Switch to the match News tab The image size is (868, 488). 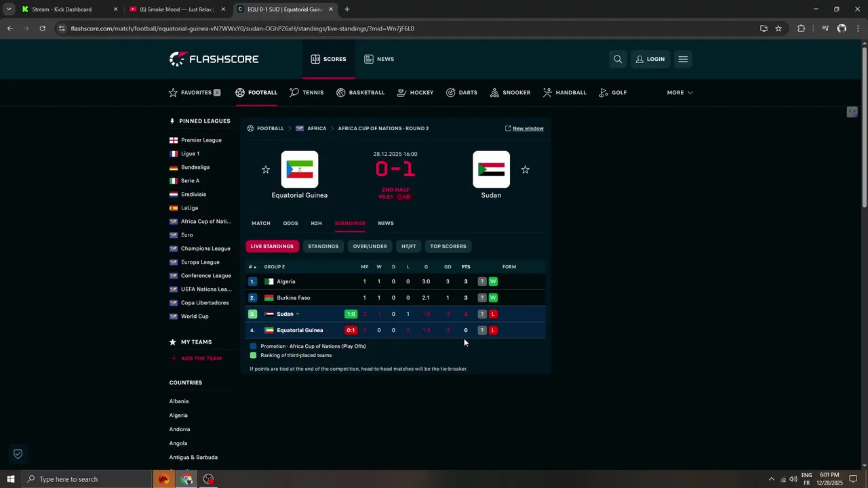[x=386, y=223]
